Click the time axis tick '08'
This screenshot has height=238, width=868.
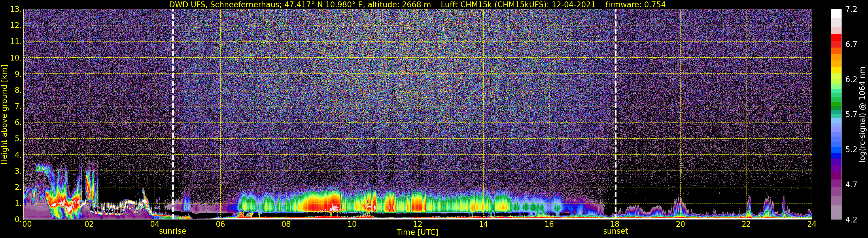pyautogui.click(x=286, y=224)
